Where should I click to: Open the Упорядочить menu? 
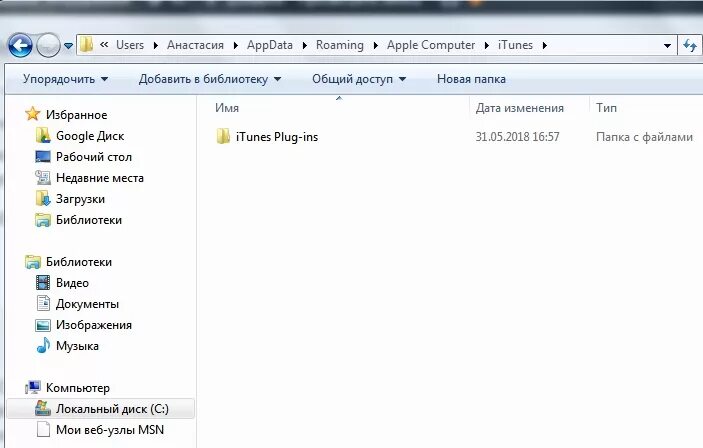[65, 79]
